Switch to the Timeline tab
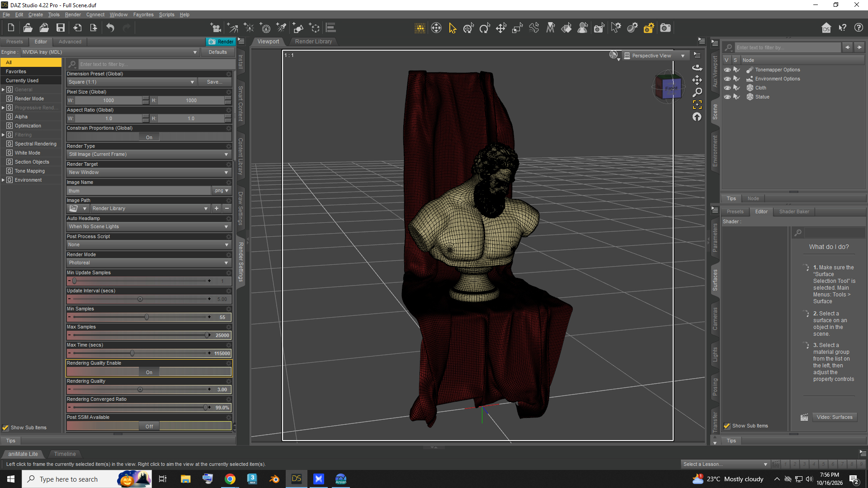The height and width of the screenshot is (488, 868). (65, 454)
